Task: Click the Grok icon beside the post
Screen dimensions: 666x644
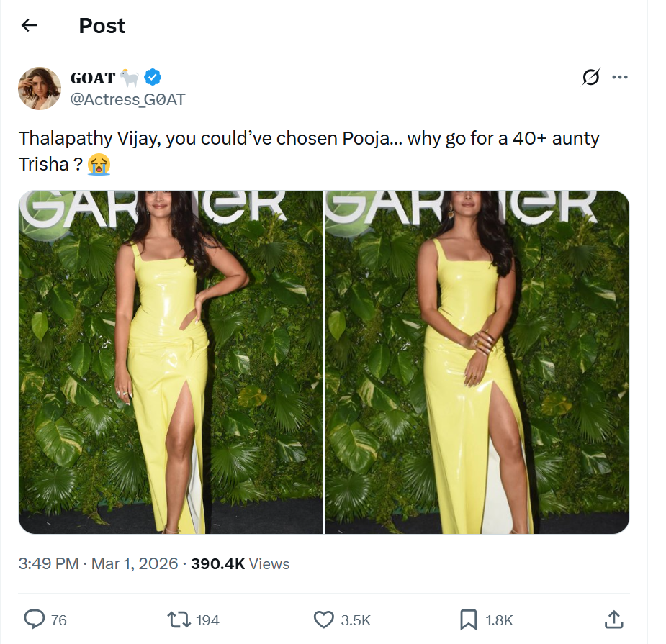Action: point(590,78)
